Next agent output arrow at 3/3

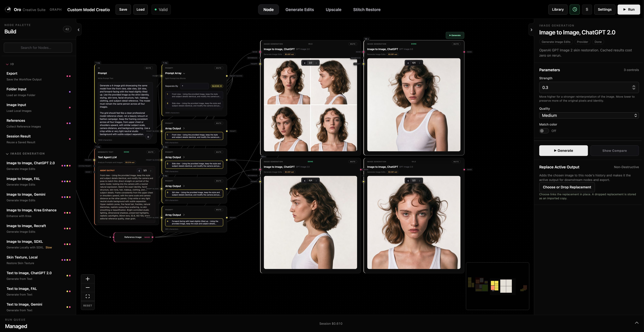click(x=151, y=171)
